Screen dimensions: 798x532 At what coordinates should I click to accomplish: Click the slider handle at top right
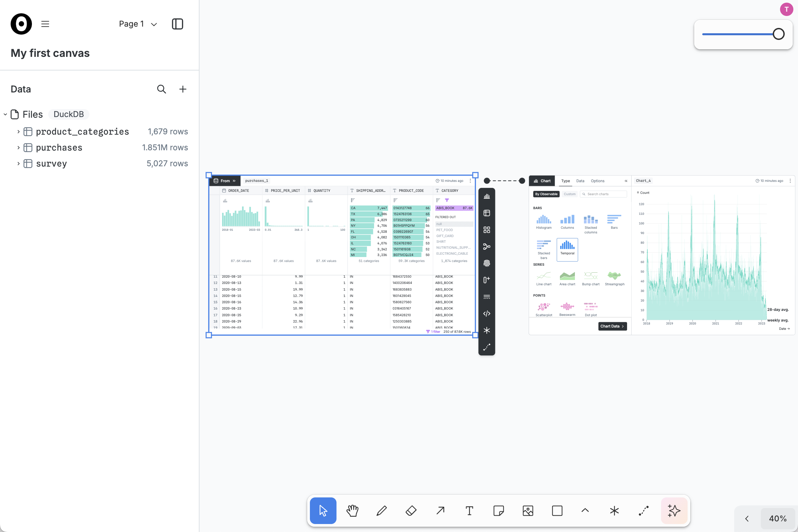pos(778,34)
